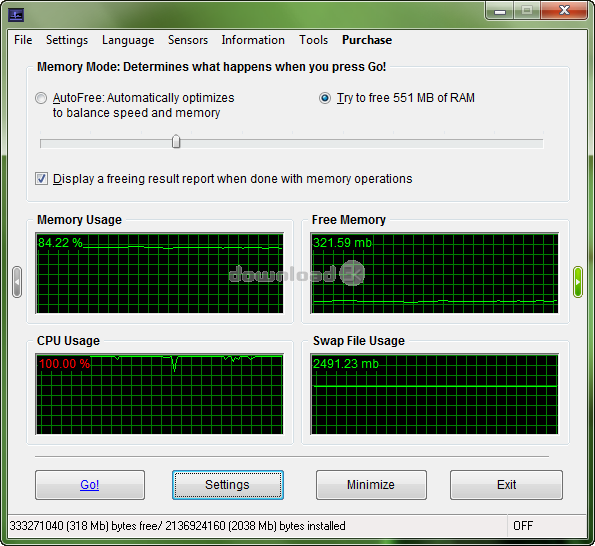The width and height of the screenshot is (595, 546).
Task: Select the AutoFree radio button
Action: click(x=41, y=98)
